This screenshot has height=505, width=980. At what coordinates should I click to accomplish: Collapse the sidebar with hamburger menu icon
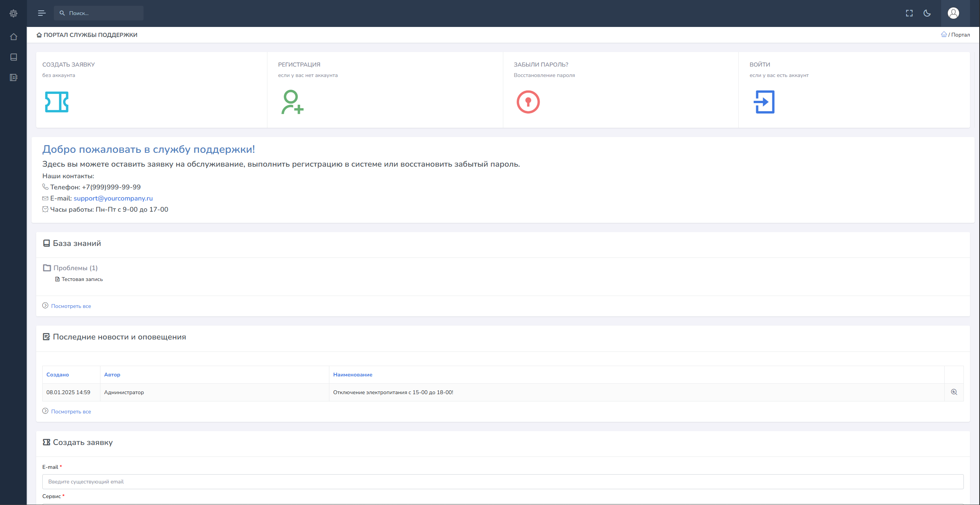tap(42, 13)
